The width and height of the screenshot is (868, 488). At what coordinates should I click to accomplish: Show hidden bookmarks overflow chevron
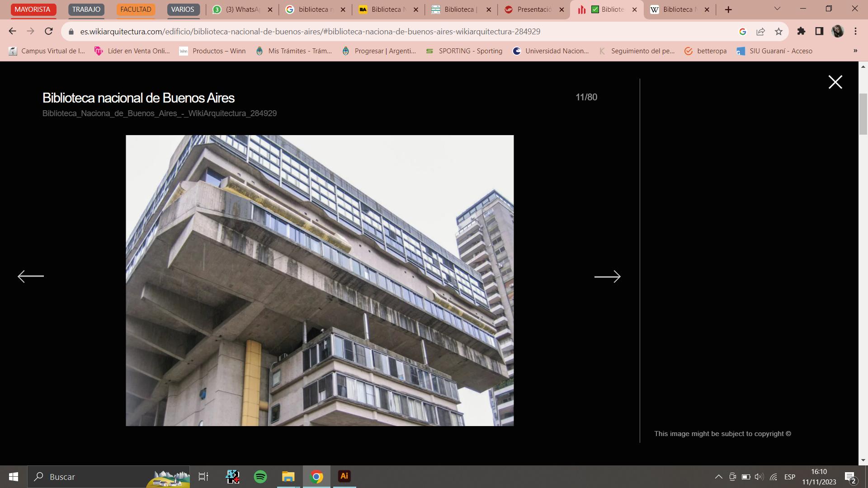point(855,51)
